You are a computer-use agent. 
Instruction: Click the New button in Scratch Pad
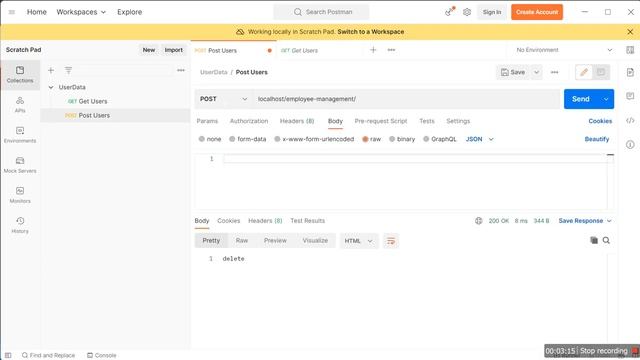149,50
